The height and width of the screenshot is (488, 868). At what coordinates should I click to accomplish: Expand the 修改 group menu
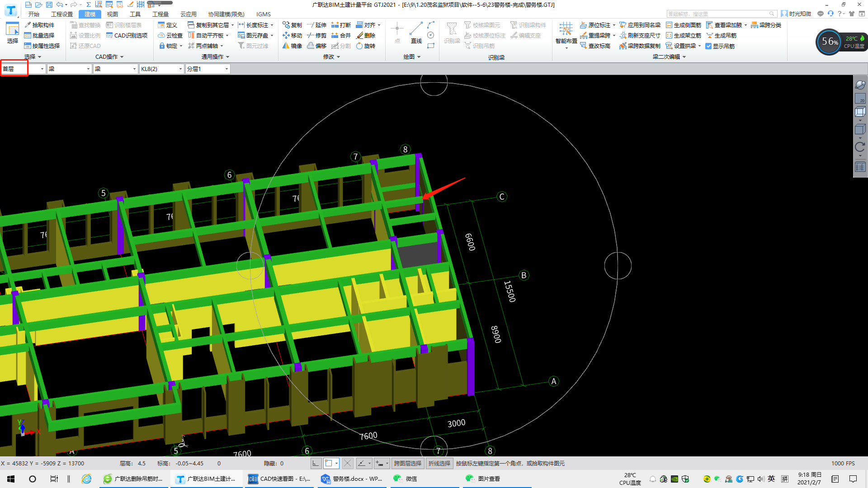point(331,57)
